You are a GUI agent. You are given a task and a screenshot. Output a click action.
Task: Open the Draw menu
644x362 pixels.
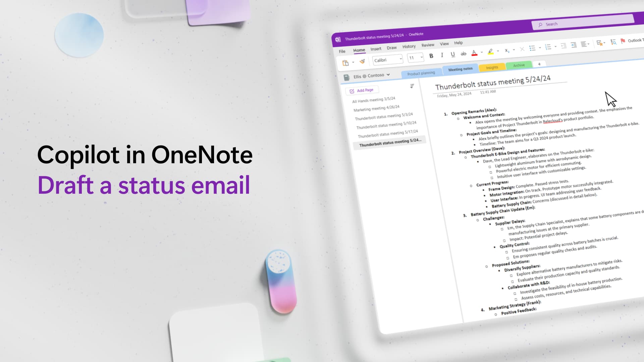point(391,48)
